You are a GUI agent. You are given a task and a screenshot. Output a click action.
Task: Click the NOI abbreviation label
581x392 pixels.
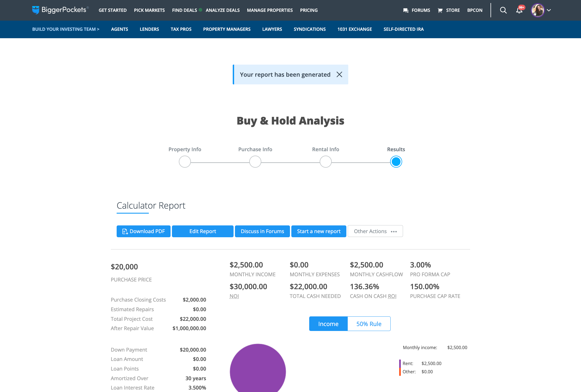(234, 296)
